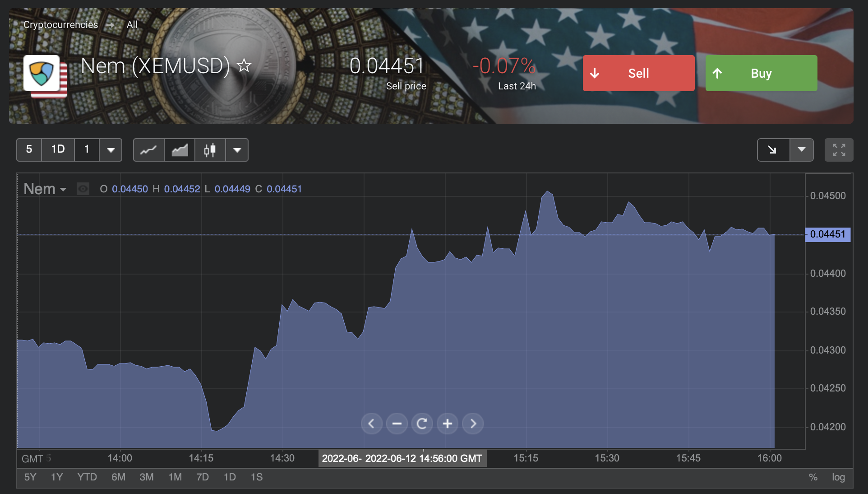This screenshot has height=494, width=868.
Task: Open the Nem symbol dropdown on chart
Action: coord(45,189)
